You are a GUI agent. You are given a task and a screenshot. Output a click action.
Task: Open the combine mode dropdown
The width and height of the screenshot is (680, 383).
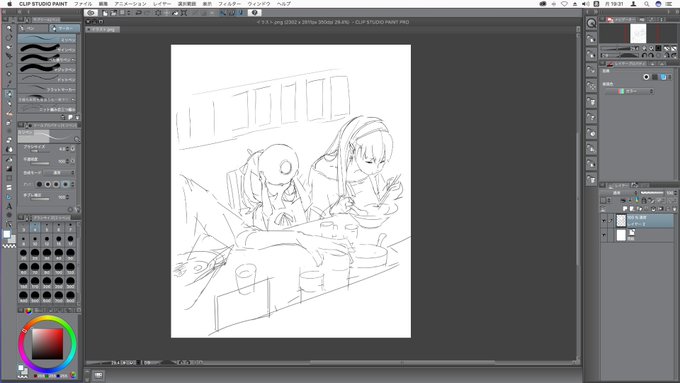[x=59, y=173]
